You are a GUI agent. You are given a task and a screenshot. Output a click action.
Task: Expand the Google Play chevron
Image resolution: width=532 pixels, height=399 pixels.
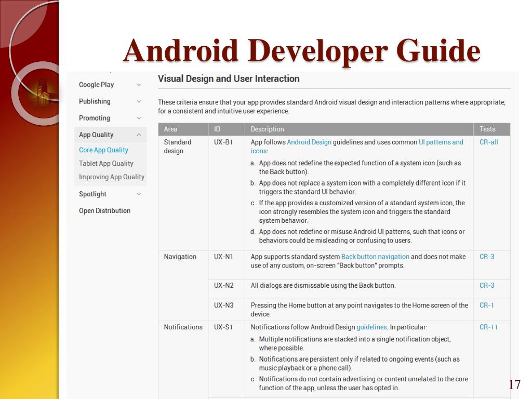[139, 85]
